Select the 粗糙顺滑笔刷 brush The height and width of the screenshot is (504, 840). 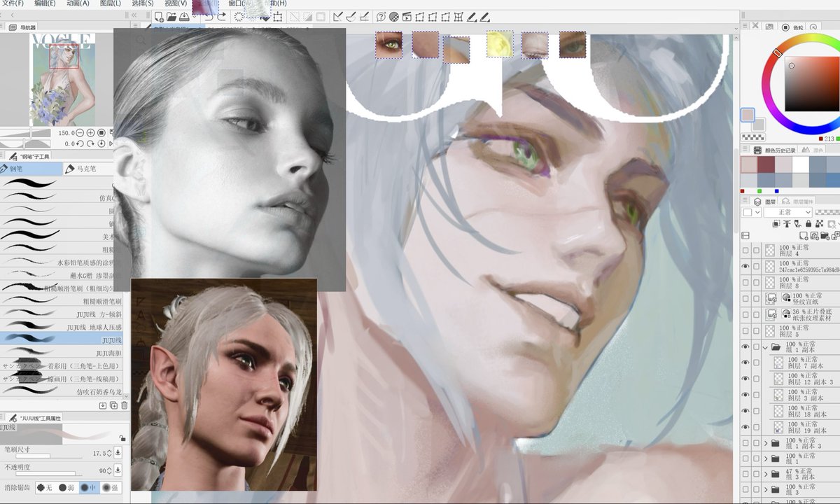[x=62, y=301]
